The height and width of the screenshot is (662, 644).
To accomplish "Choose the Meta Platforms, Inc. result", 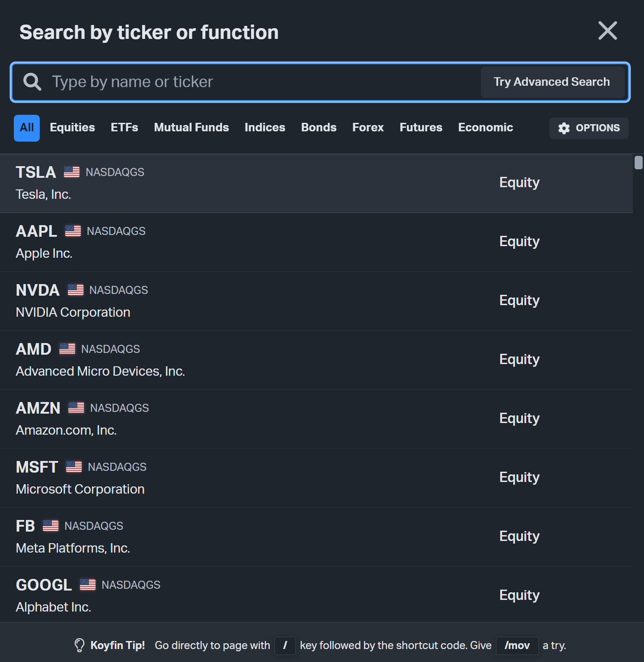I will pyautogui.click(x=316, y=537).
